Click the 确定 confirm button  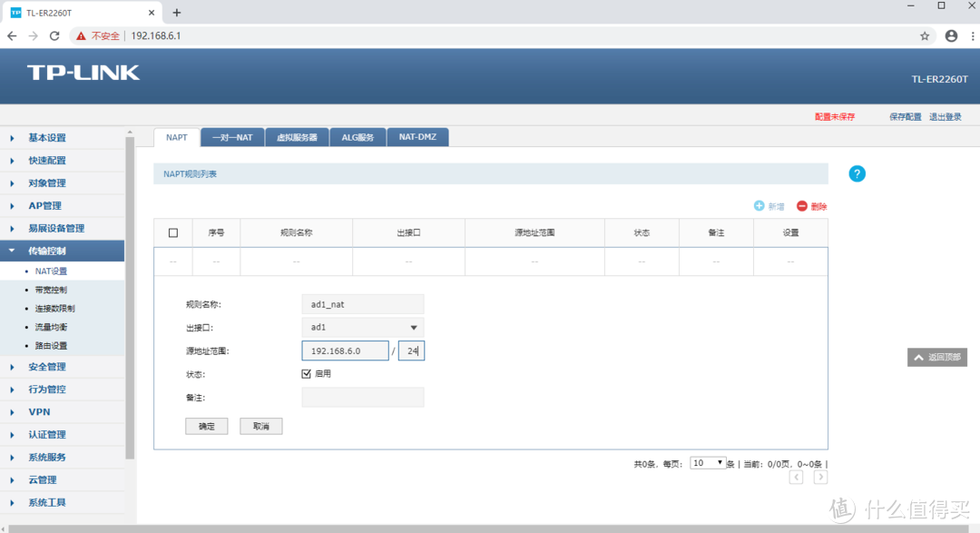(x=206, y=426)
